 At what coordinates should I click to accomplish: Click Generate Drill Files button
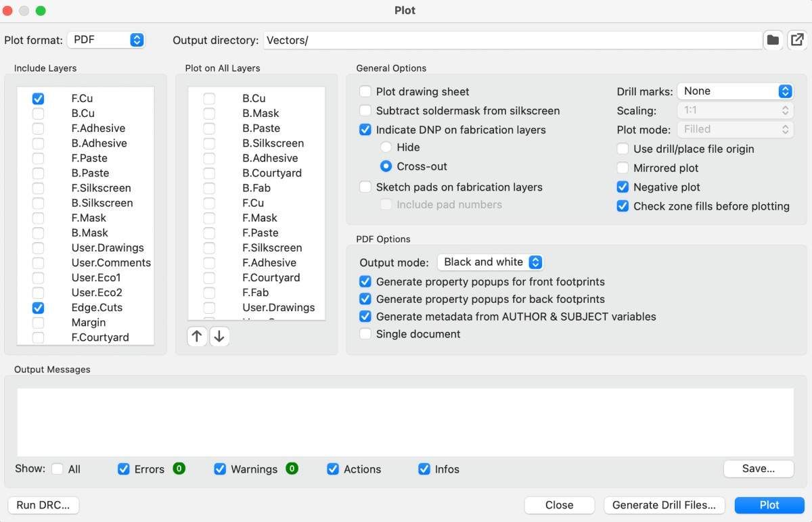point(664,505)
